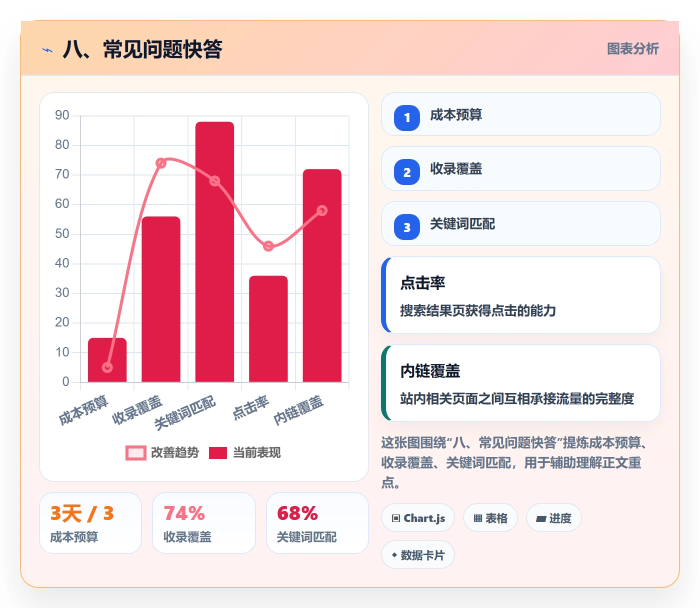
Task: Click the 3天 / 3 成本预算 stat card
Action: tap(90, 523)
